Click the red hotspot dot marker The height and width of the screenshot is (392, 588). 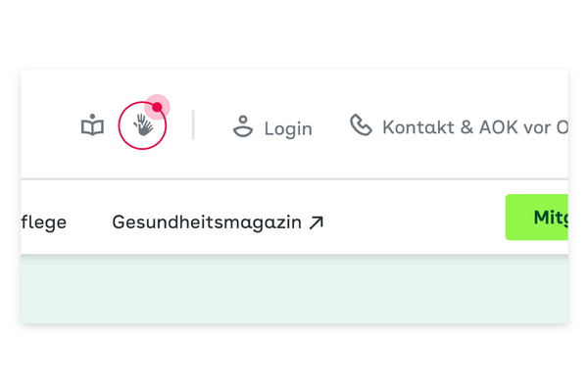pos(157,107)
